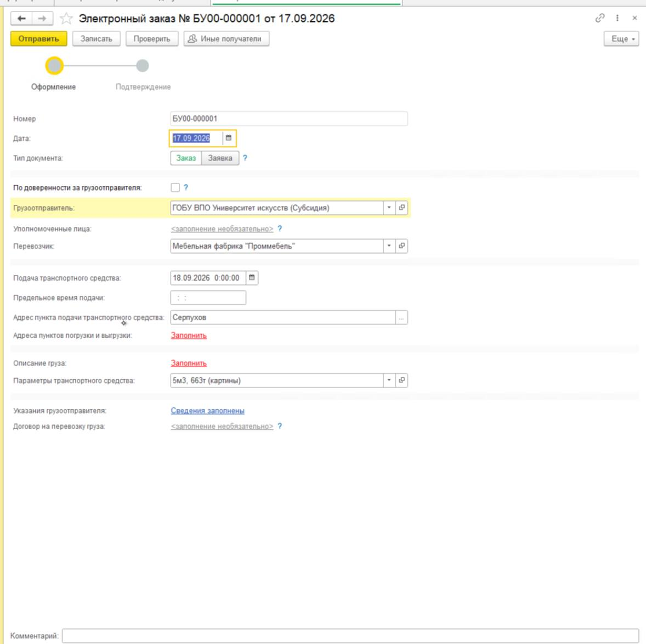Expand the Грузоотправитель dropdown list

(x=389, y=208)
